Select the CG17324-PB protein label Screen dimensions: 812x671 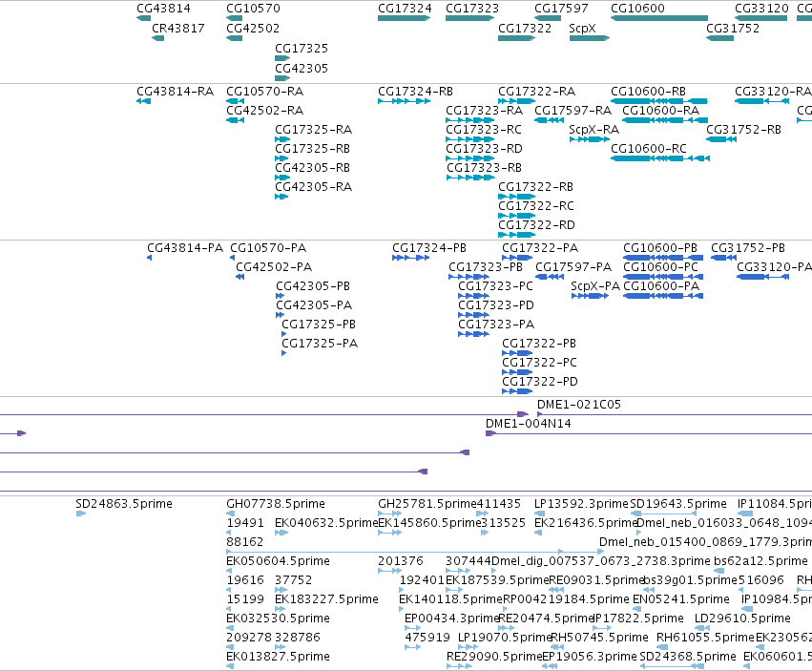tap(429, 247)
